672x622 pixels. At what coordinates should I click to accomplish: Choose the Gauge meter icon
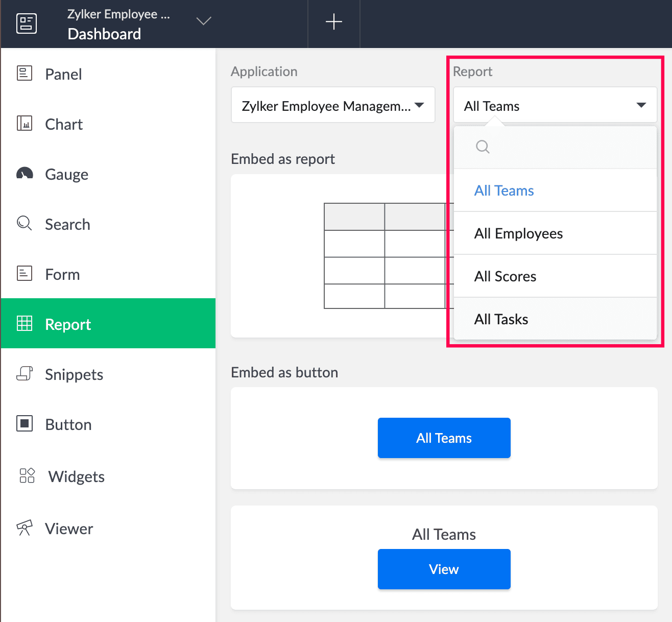(x=25, y=174)
